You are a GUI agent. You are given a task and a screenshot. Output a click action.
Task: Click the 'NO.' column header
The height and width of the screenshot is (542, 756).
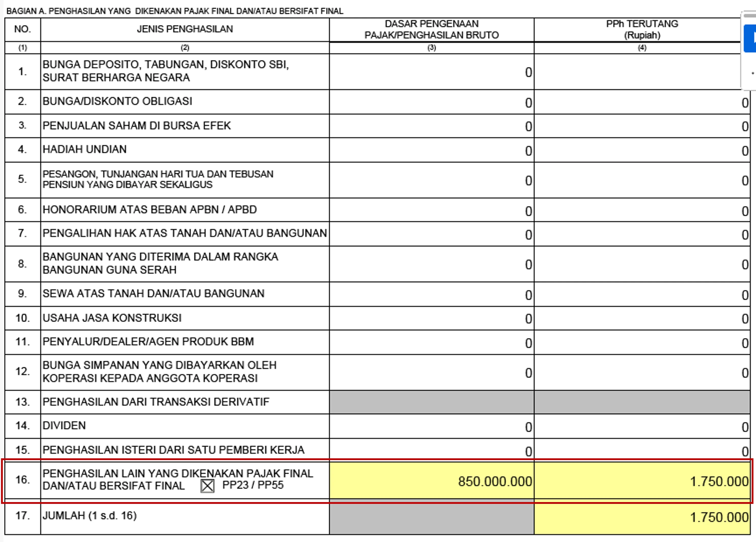23,29
